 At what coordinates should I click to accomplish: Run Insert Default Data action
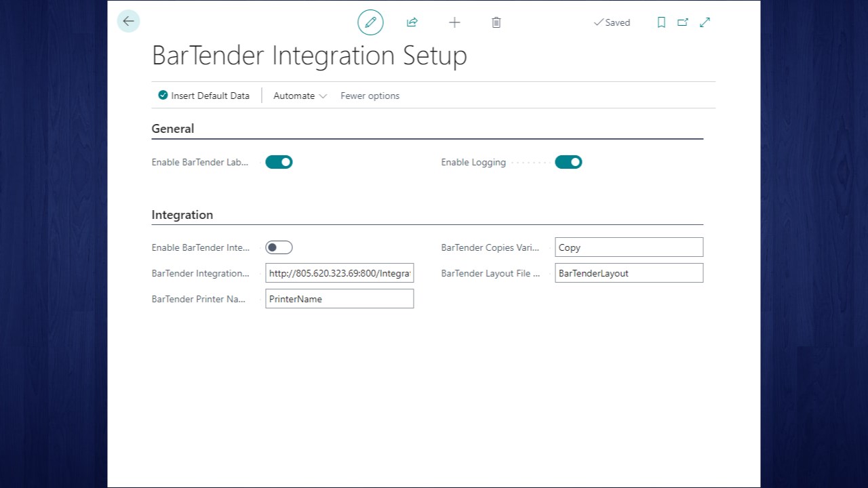(204, 96)
